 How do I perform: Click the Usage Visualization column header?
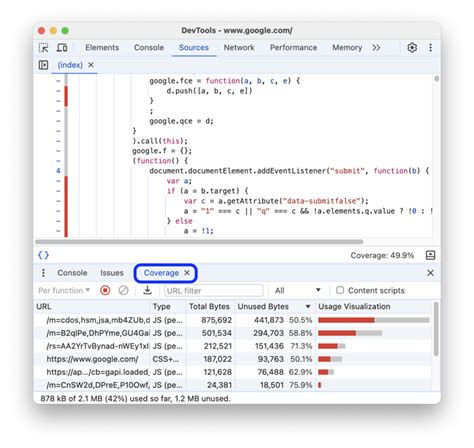click(x=373, y=307)
